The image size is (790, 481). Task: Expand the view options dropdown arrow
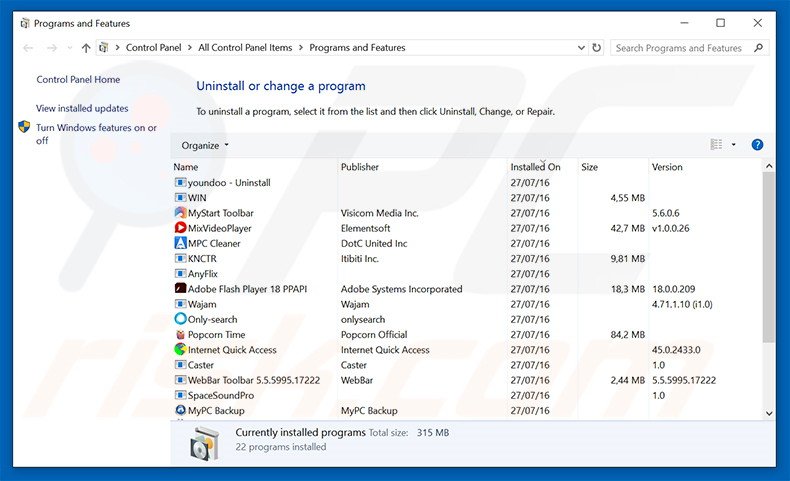tap(733, 145)
